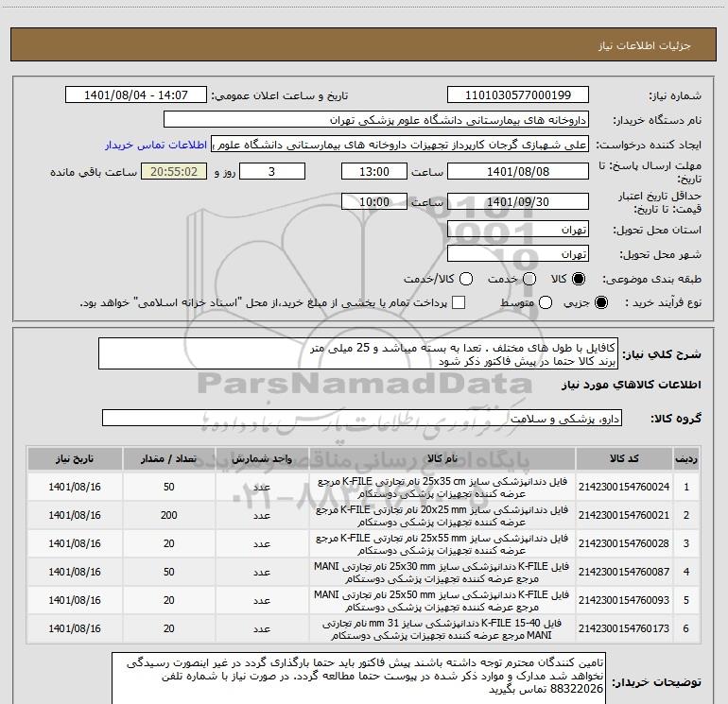
Task: Select the خدمت radio button
Action: coord(529,279)
